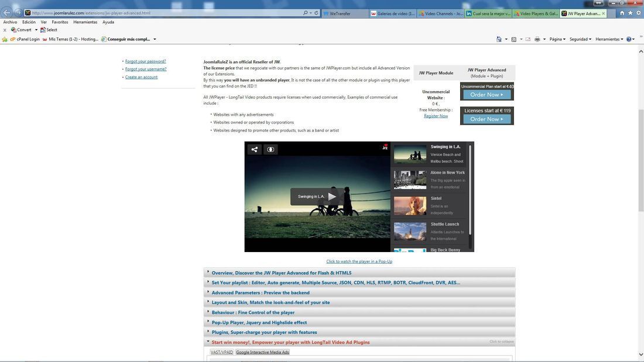Open browser settings gear icon

(x=639, y=13)
